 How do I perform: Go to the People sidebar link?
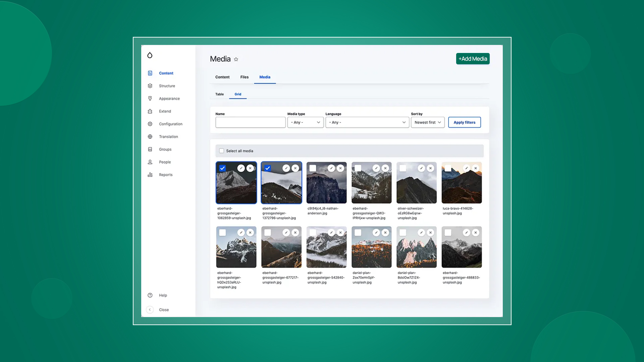(x=165, y=162)
